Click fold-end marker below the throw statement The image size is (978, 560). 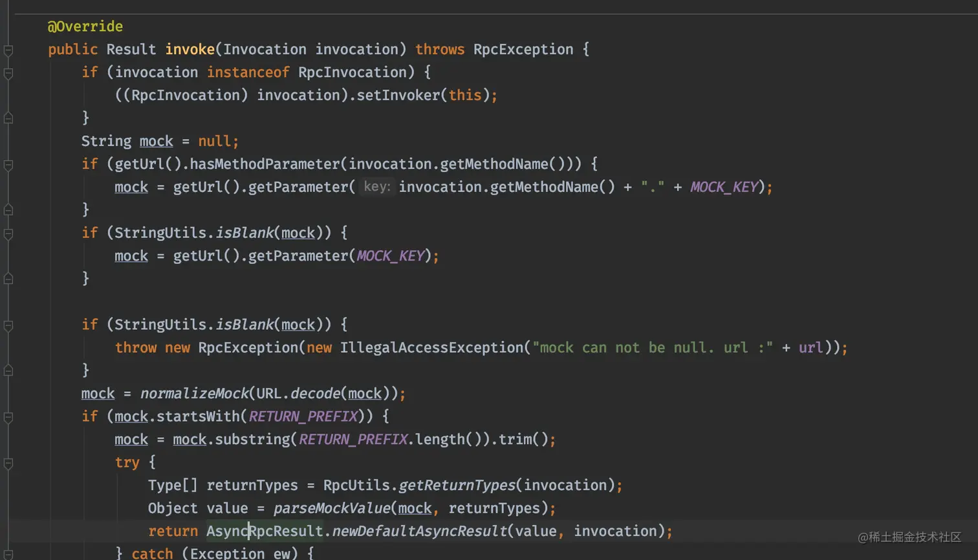8,371
